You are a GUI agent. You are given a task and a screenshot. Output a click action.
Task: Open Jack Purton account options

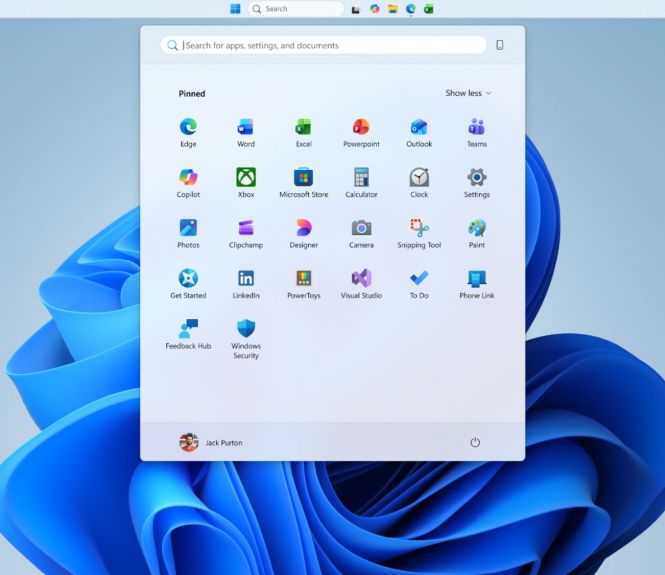211,443
